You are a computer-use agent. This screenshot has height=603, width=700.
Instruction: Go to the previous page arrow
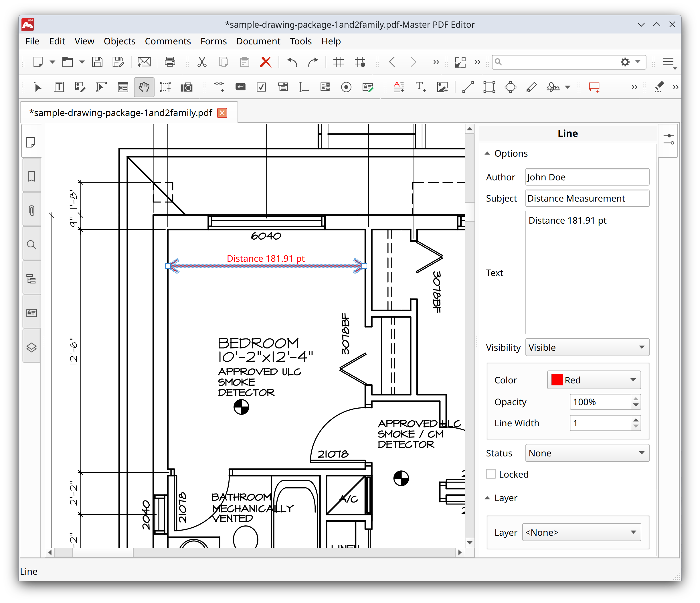click(x=392, y=62)
